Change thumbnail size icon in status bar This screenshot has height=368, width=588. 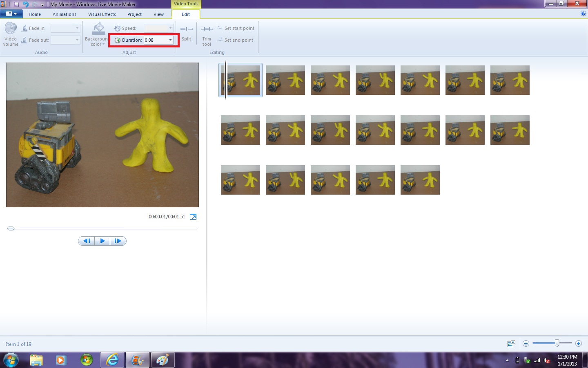[511, 343]
